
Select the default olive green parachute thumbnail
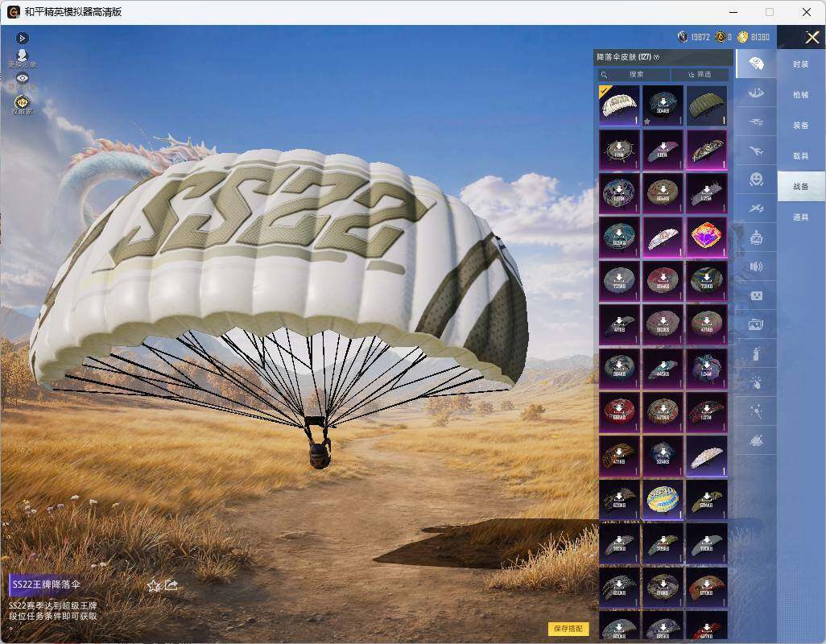(706, 105)
